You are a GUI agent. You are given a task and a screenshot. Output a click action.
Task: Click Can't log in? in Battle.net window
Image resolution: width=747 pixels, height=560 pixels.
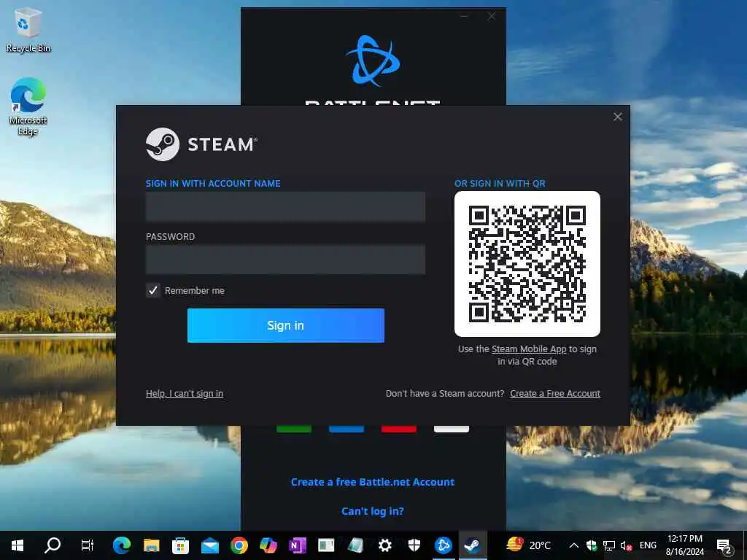pyautogui.click(x=373, y=511)
